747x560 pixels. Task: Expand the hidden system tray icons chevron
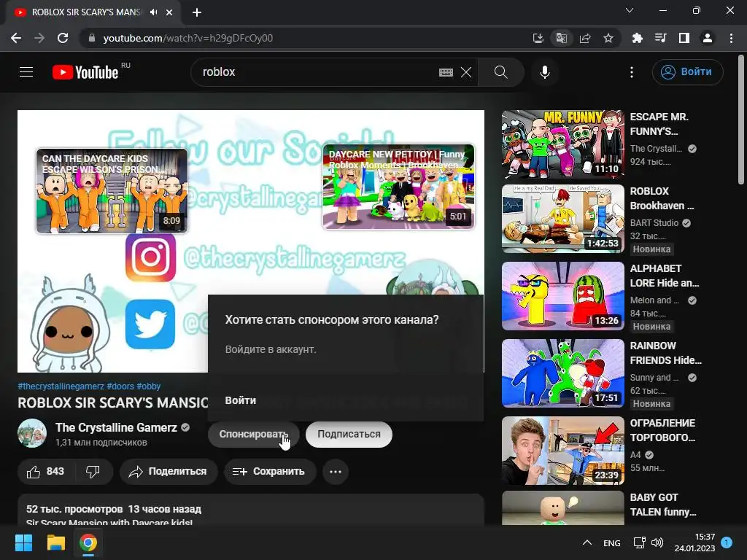pyautogui.click(x=587, y=542)
